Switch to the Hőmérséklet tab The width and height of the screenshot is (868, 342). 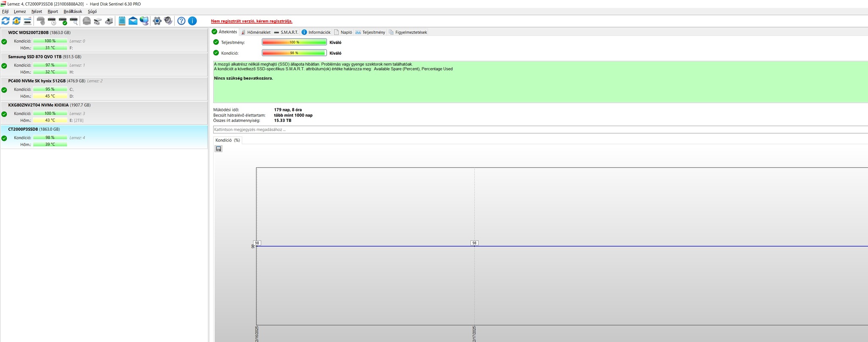[256, 32]
